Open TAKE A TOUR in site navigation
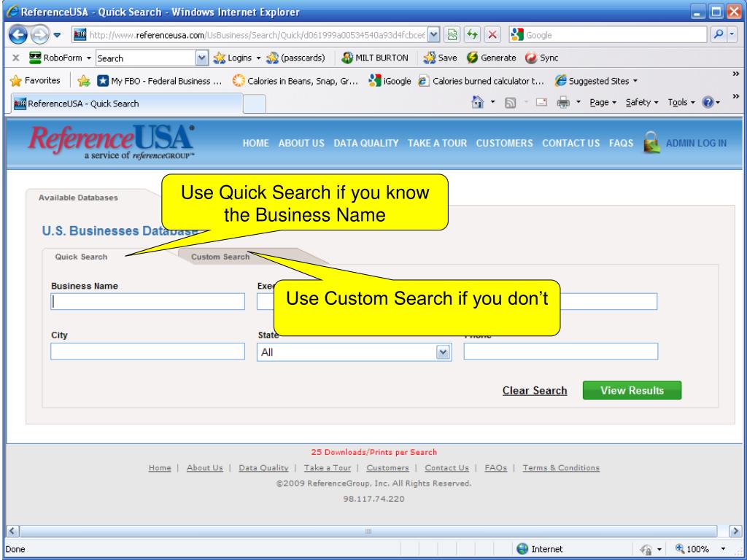747x560 pixels. (438, 143)
